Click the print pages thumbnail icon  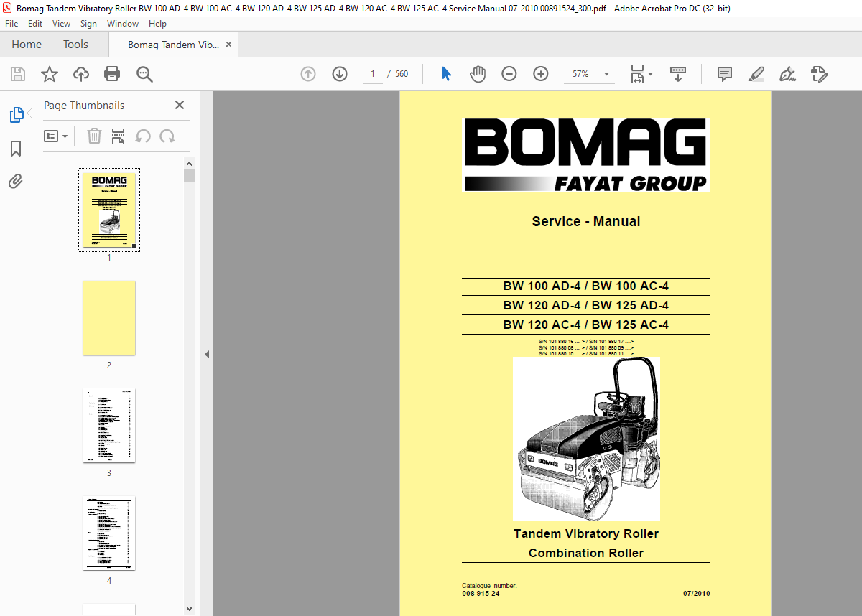[119, 136]
